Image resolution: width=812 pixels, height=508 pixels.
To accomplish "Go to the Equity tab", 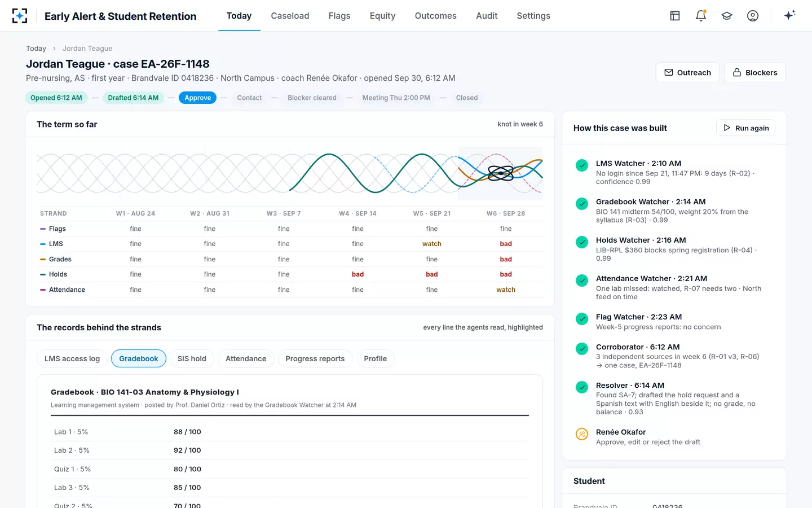I will click(382, 16).
